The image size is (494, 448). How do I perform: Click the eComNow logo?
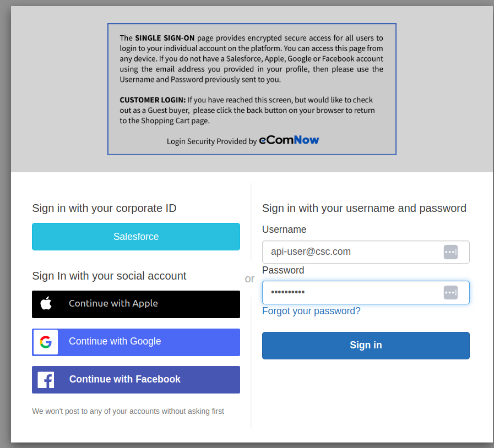point(289,141)
